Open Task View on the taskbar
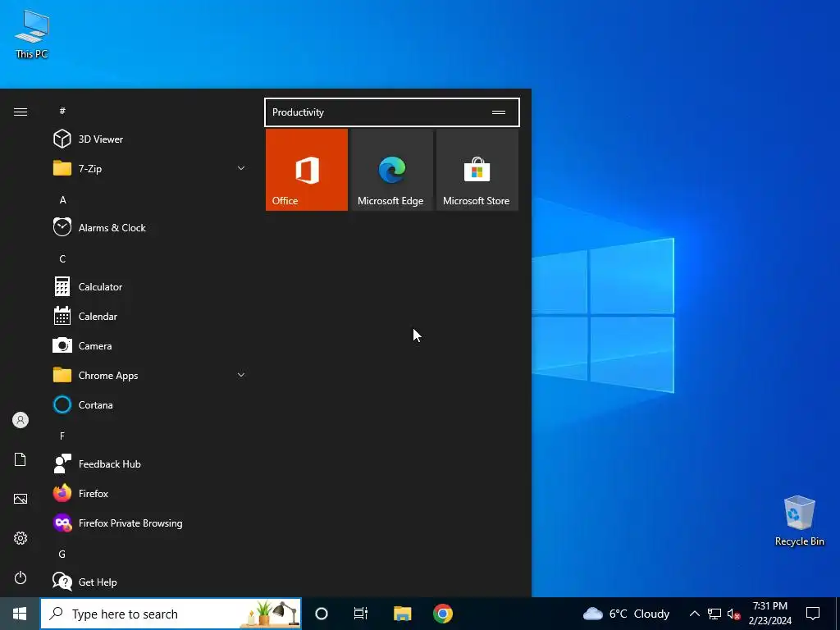The image size is (840, 630). click(x=361, y=614)
